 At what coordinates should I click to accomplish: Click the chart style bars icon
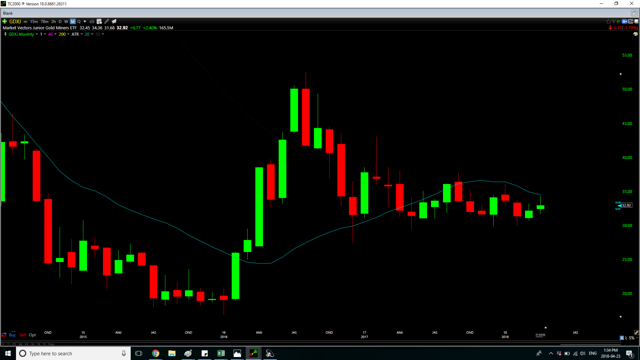tap(91, 21)
